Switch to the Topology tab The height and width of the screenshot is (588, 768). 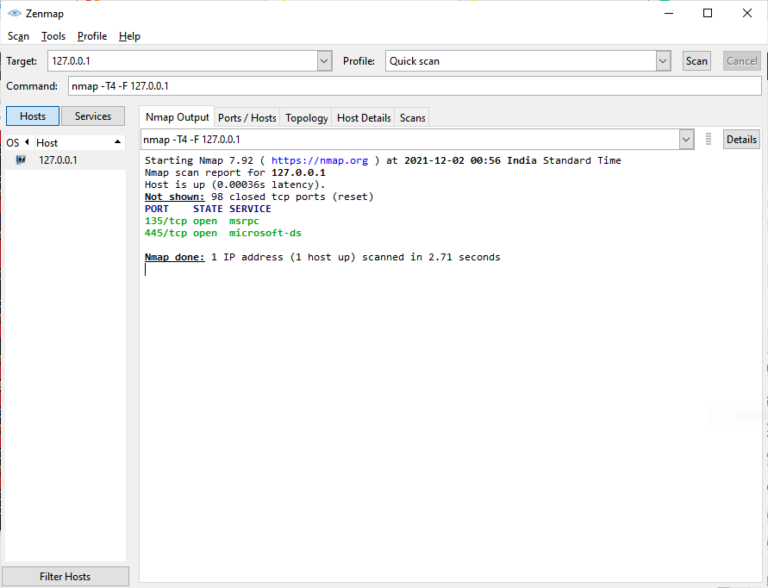[x=307, y=118]
